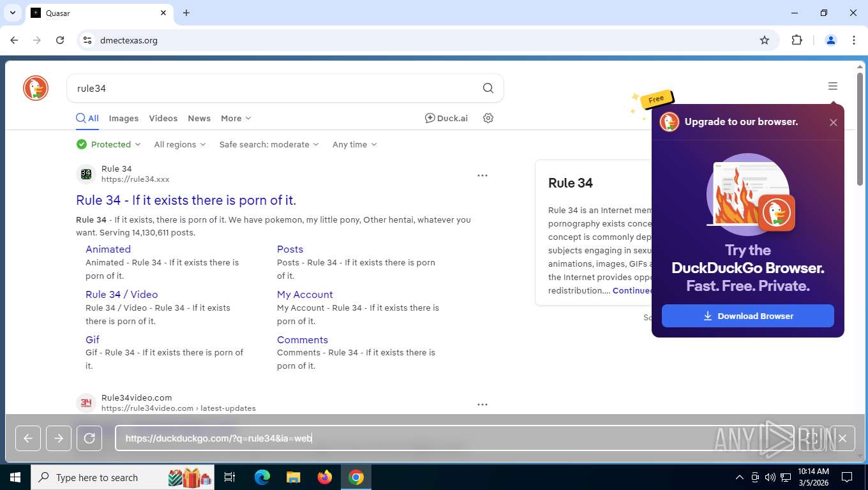Open the Windows Start menu
Screen dimensions: 868x490
tap(15, 477)
